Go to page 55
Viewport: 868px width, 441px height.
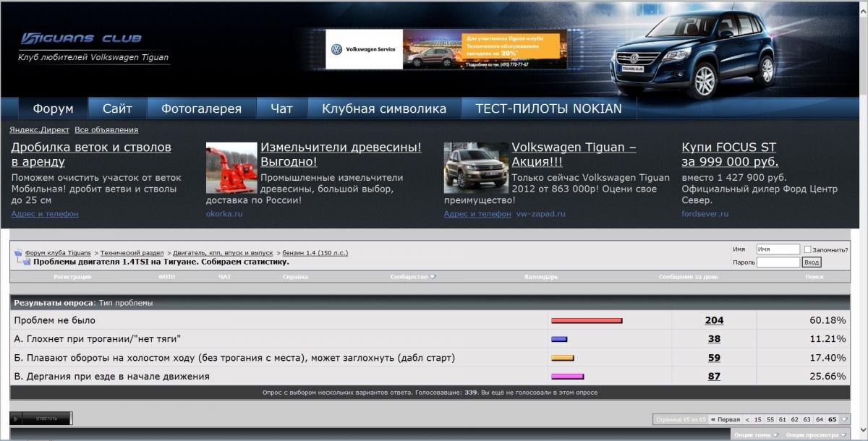770,419
